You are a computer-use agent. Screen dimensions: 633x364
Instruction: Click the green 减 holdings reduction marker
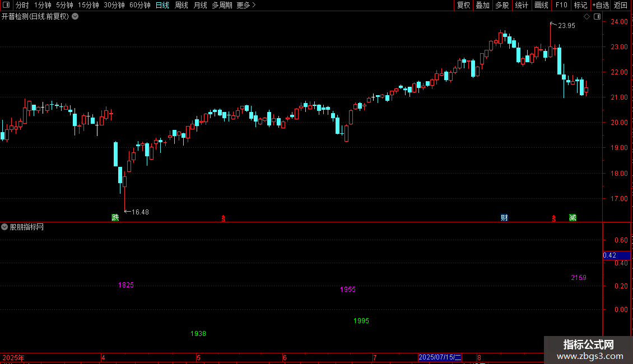pyautogui.click(x=573, y=218)
